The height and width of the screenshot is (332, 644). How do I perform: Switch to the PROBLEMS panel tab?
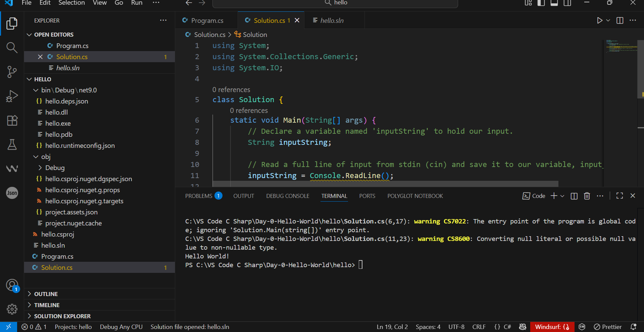pos(199,196)
